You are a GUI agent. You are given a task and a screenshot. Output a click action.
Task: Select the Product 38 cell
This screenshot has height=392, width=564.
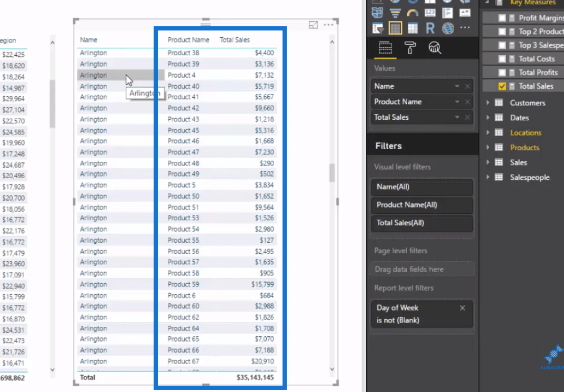coord(183,53)
